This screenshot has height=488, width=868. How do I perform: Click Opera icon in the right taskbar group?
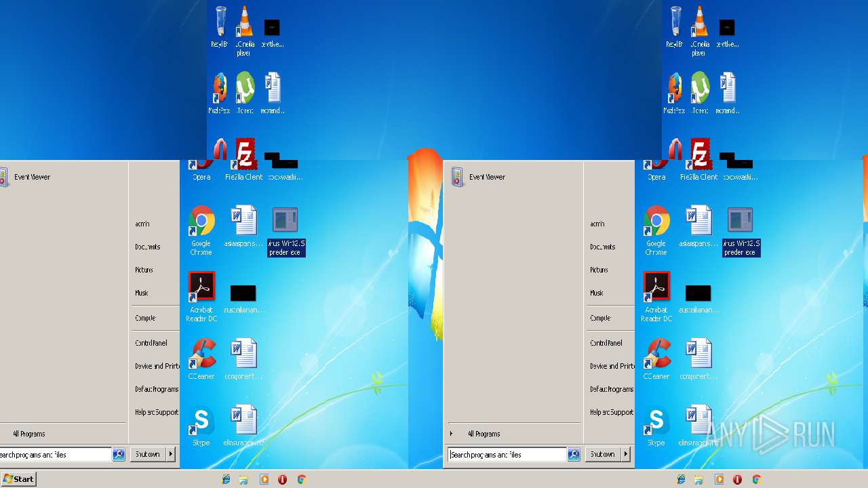[x=738, y=479]
